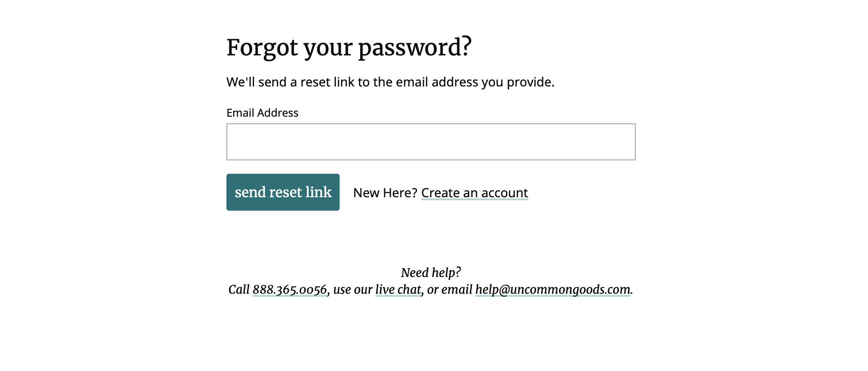Click the word 'We'll' in description
Screen dimensions: 868x371
(x=240, y=82)
